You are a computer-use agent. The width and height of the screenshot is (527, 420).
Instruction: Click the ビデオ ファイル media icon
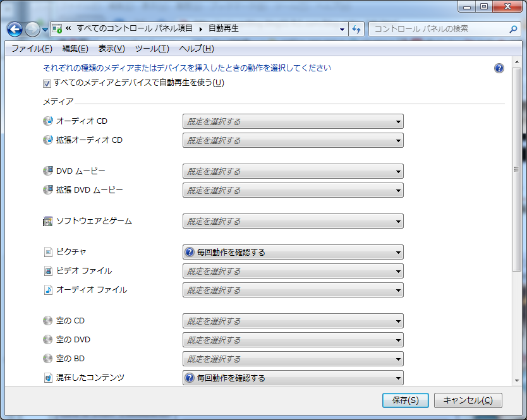coord(47,270)
